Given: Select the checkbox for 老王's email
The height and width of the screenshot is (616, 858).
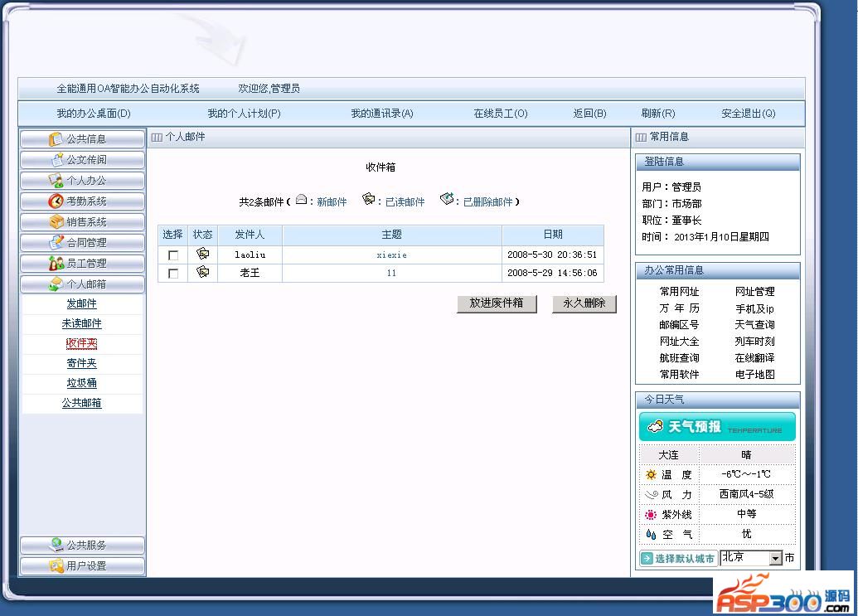Looking at the screenshot, I should click(173, 274).
